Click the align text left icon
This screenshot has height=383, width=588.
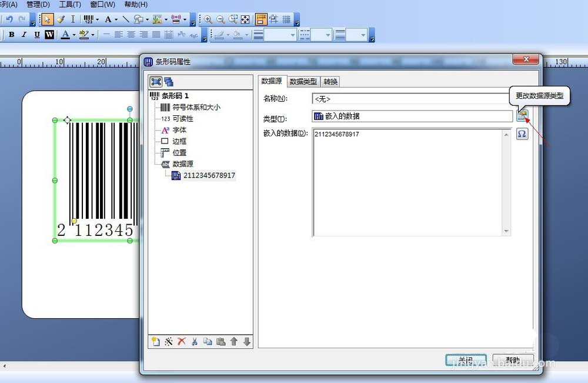[x=119, y=35]
